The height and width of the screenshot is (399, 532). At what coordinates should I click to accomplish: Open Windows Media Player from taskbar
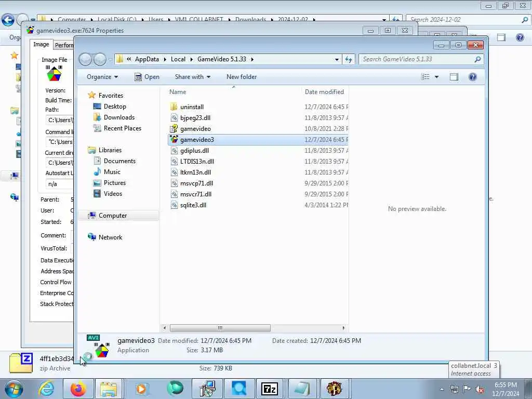141,389
